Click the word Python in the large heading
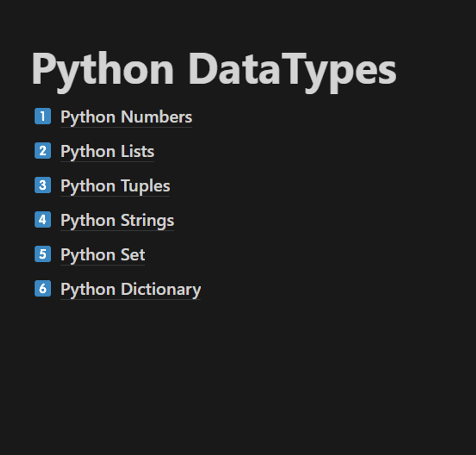Viewport: 476px width, 455px height. (x=102, y=70)
